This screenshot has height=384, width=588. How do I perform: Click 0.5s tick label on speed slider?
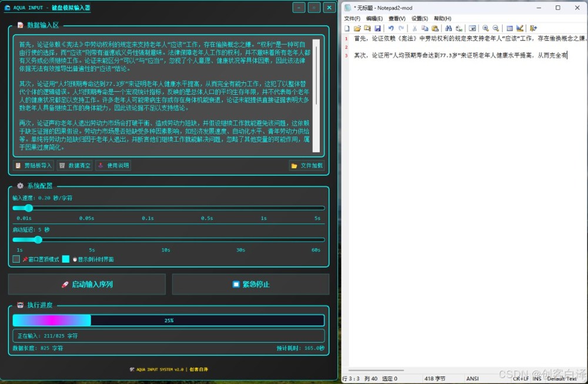206,218
